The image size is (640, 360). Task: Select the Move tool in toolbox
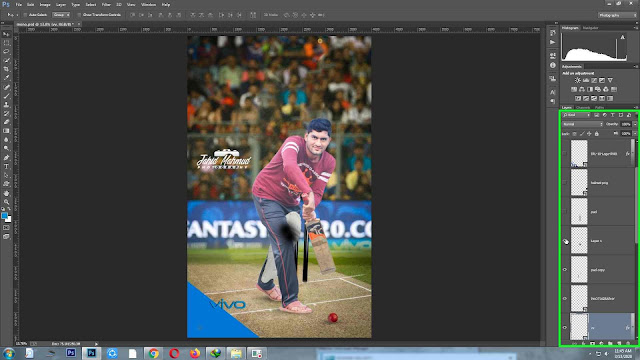[x=6, y=34]
